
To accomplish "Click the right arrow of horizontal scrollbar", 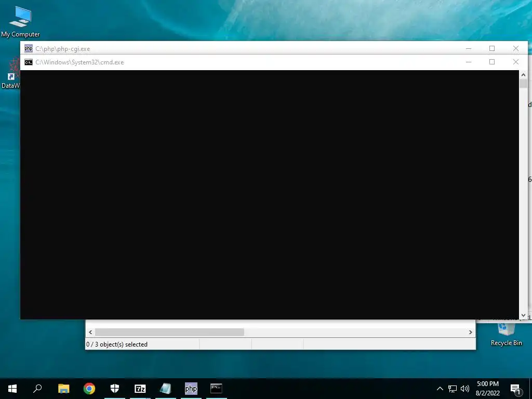I will (x=471, y=332).
